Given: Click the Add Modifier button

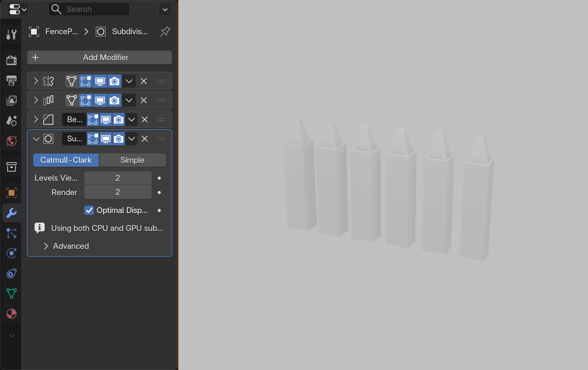Looking at the screenshot, I should point(99,57).
